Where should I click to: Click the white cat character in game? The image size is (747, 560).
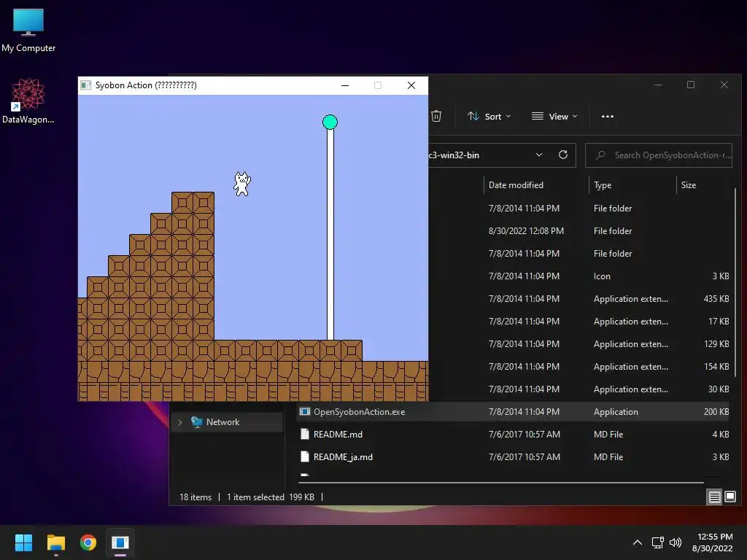pos(242,184)
